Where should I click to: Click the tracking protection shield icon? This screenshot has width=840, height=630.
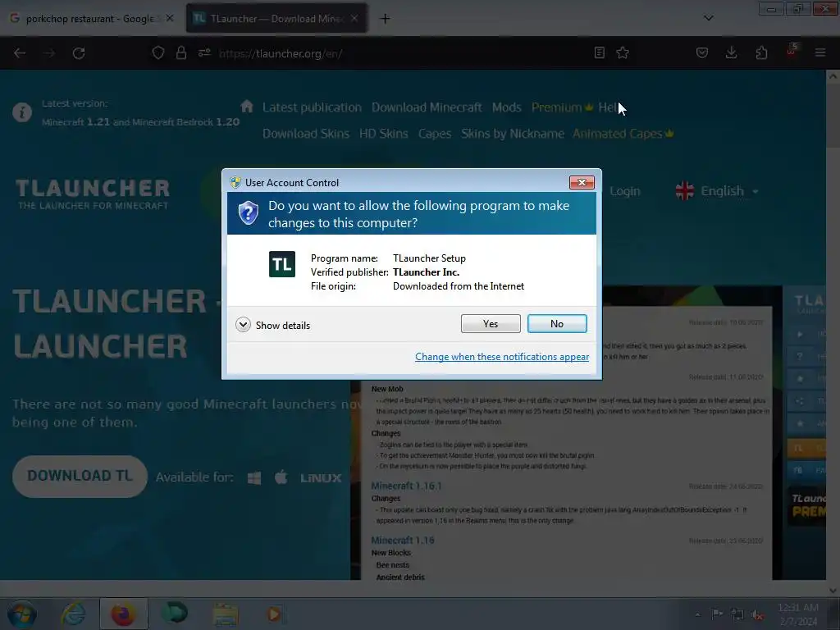pos(158,53)
